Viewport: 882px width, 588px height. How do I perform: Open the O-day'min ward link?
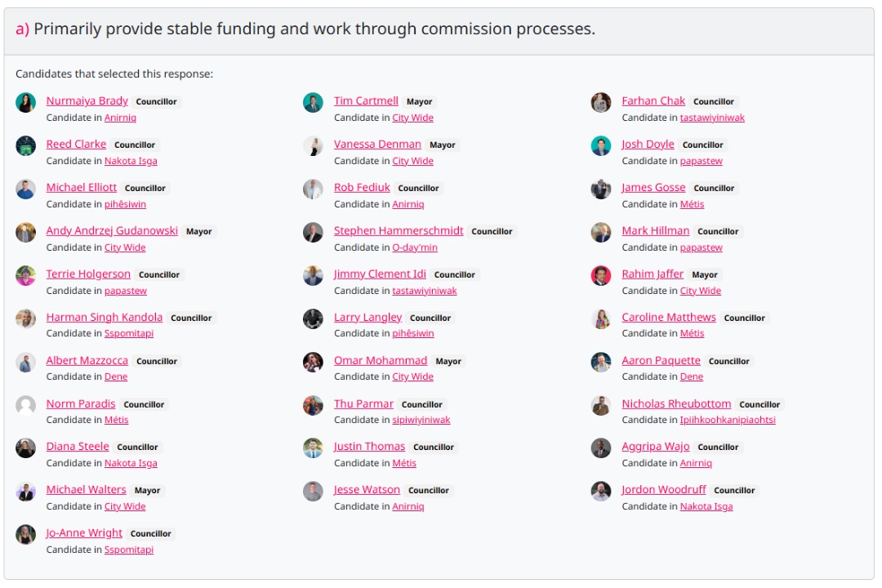[415, 247]
